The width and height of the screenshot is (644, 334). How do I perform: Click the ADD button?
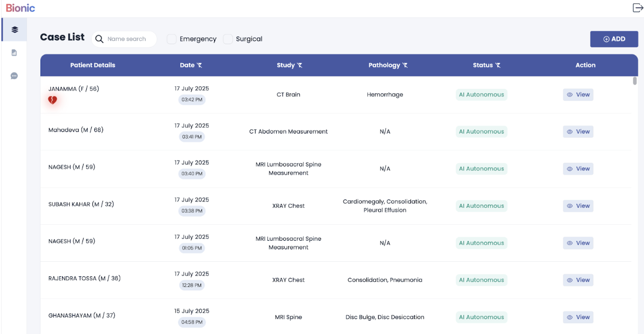(614, 39)
